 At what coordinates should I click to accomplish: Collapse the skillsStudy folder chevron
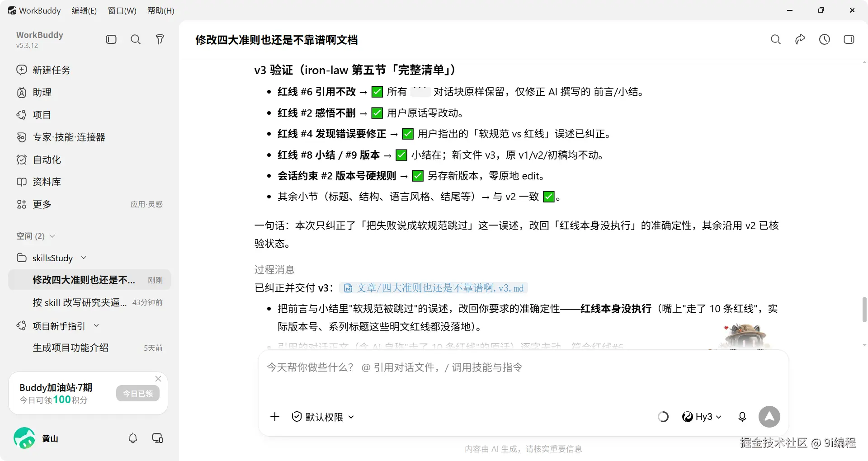[84, 258]
